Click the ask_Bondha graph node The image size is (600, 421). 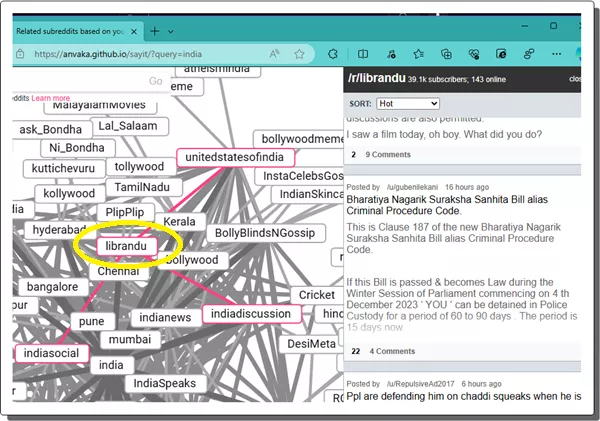51,130
